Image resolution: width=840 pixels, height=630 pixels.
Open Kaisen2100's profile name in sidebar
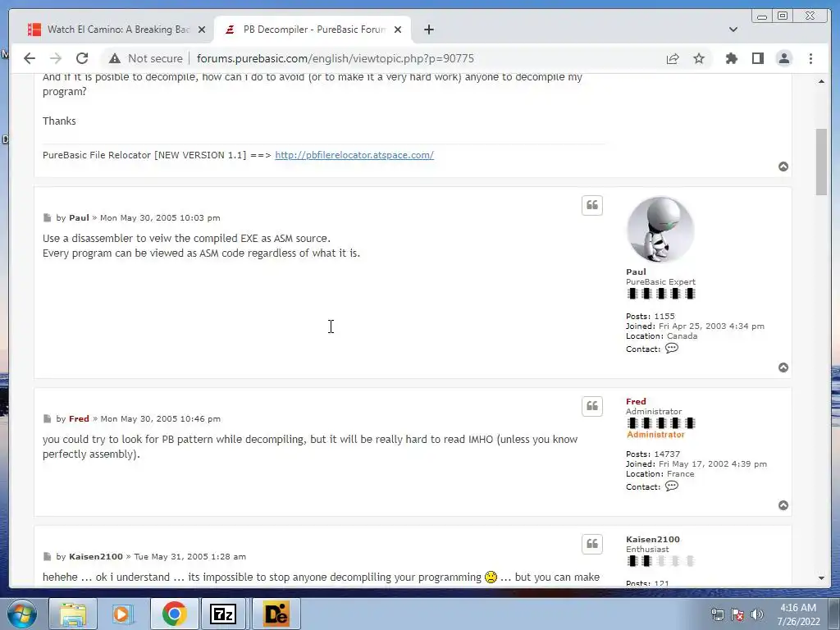[x=652, y=540]
